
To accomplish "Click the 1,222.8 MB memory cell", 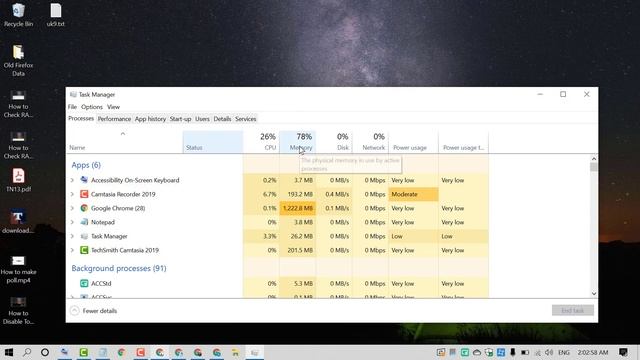I will (x=298, y=208).
